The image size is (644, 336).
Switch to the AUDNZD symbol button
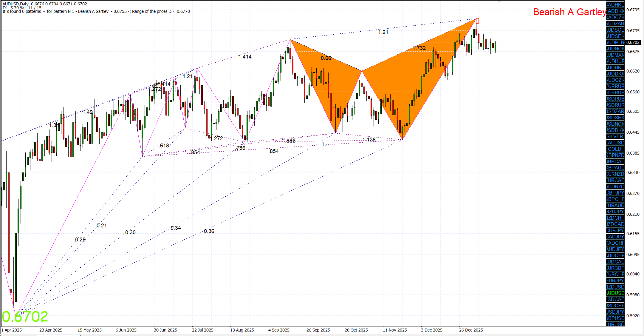[615, 187]
